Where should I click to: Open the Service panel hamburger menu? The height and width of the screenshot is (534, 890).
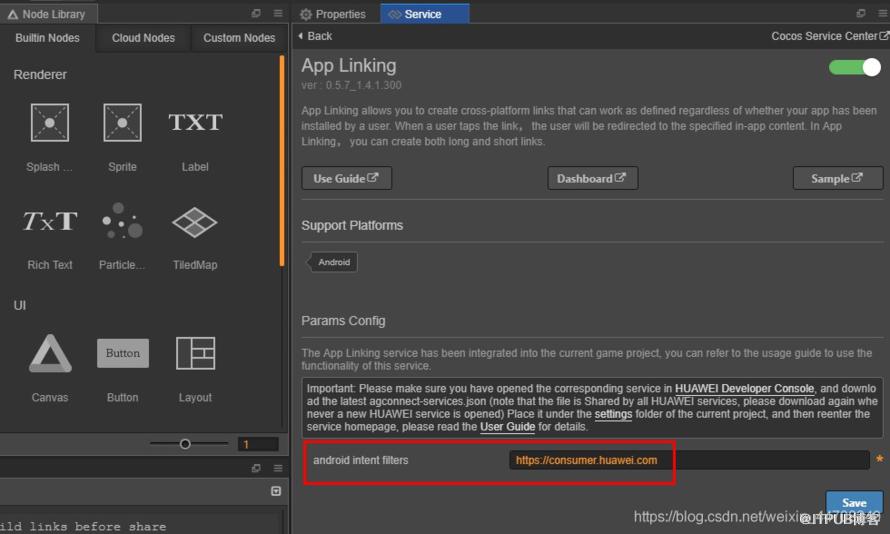click(883, 13)
